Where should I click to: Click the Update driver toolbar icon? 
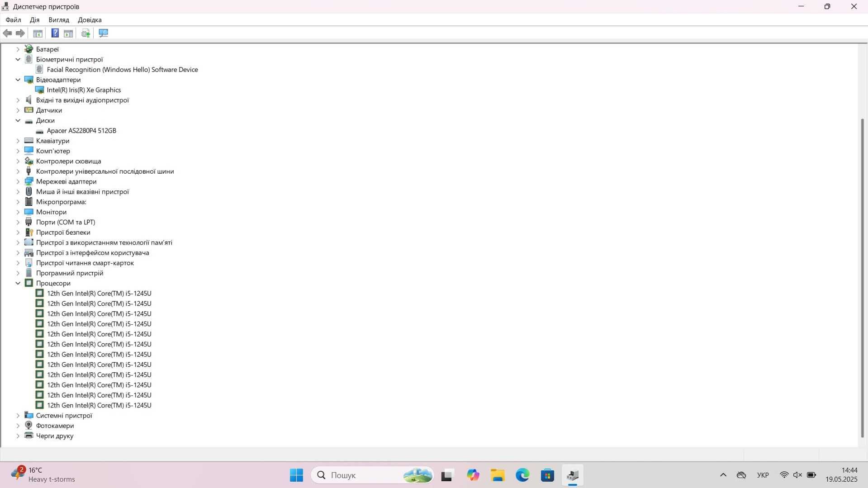click(85, 33)
